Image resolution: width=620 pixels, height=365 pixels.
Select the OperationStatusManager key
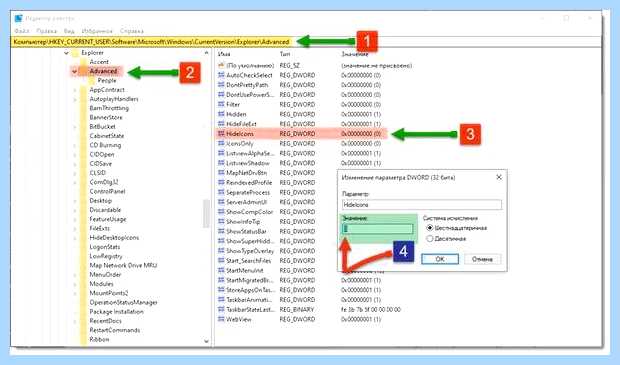point(123,302)
